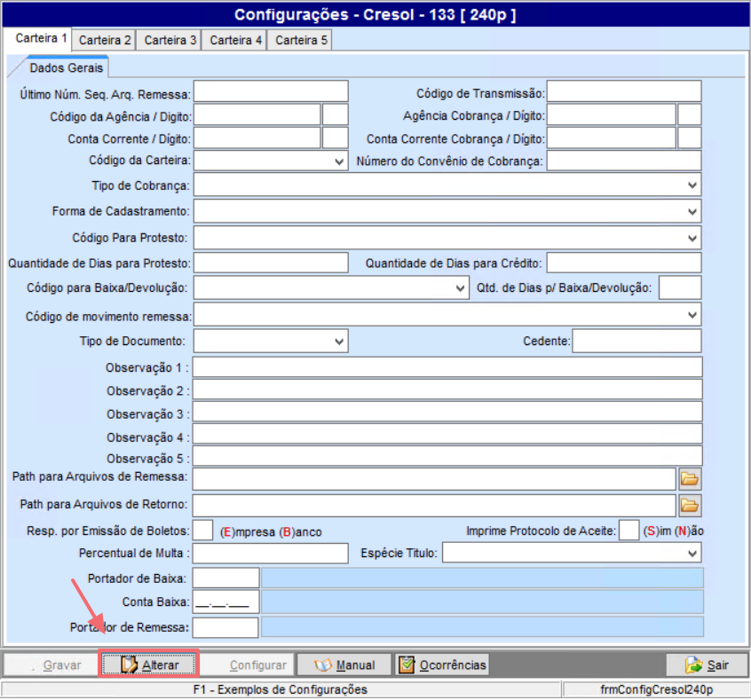Focus the Último Núm. Seq. Arq. Remessa field
The height and width of the screenshot is (700, 751).
pyautogui.click(x=271, y=91)
